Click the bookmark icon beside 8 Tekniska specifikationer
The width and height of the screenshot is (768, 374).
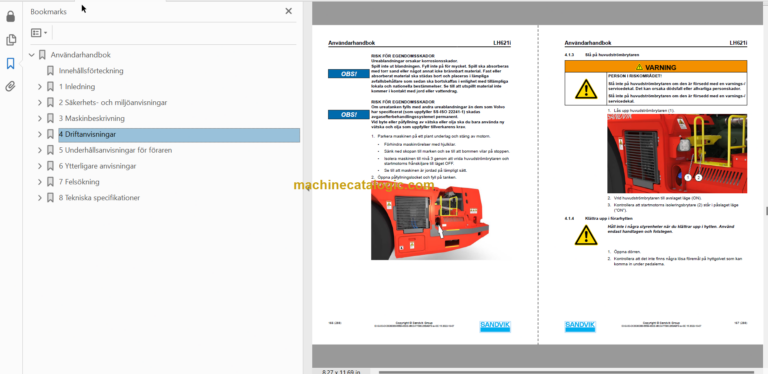point(50,198)
